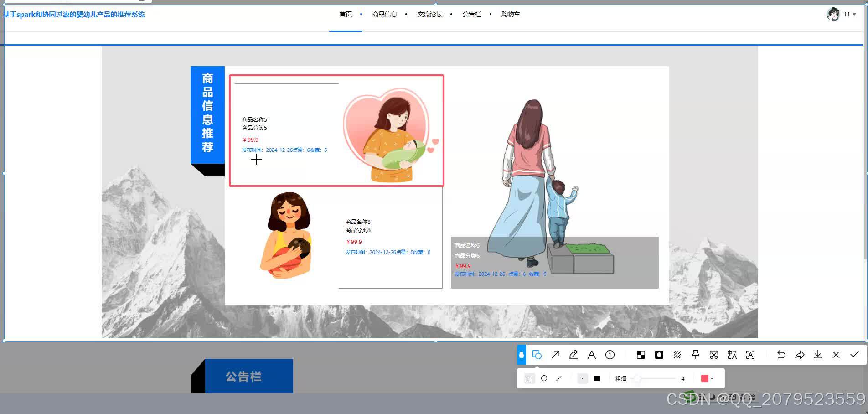This screenshot has height=414, width=868.
Task: Open the stroke color dropdown
Action: point(712,378)
